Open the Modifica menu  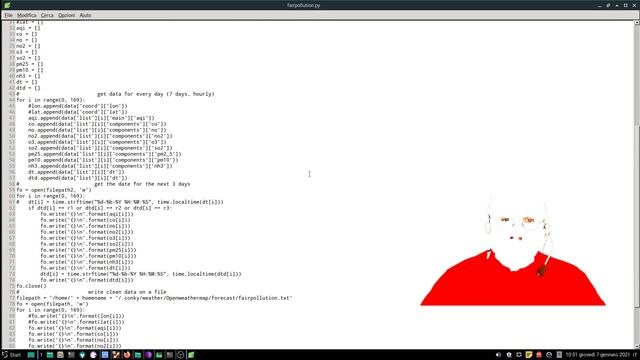coord(27,15)
